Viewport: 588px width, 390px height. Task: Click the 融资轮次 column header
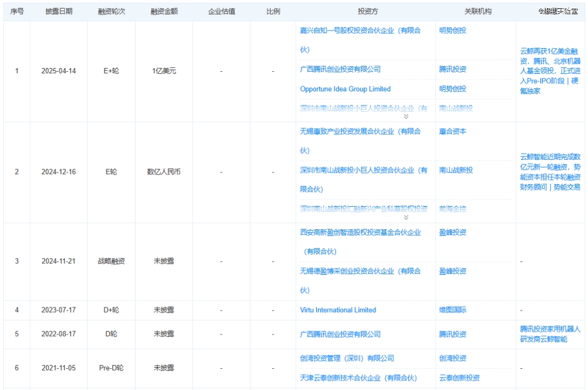click(x=112, y=11)
